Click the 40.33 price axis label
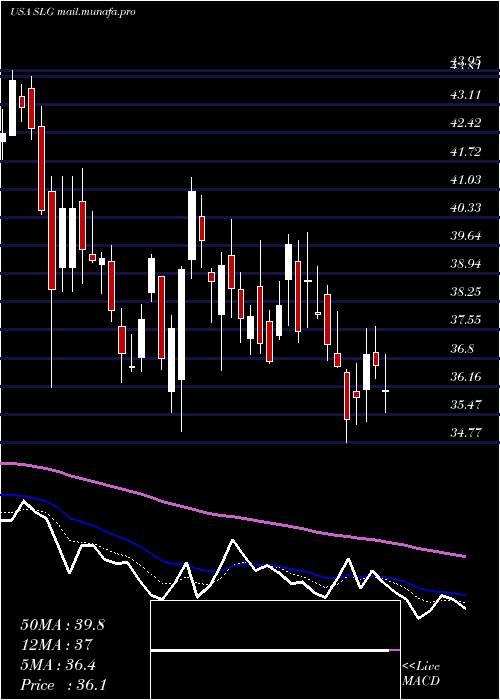This screenshot has height=700, width=500. pyautogui.click(x=466, y=208)
